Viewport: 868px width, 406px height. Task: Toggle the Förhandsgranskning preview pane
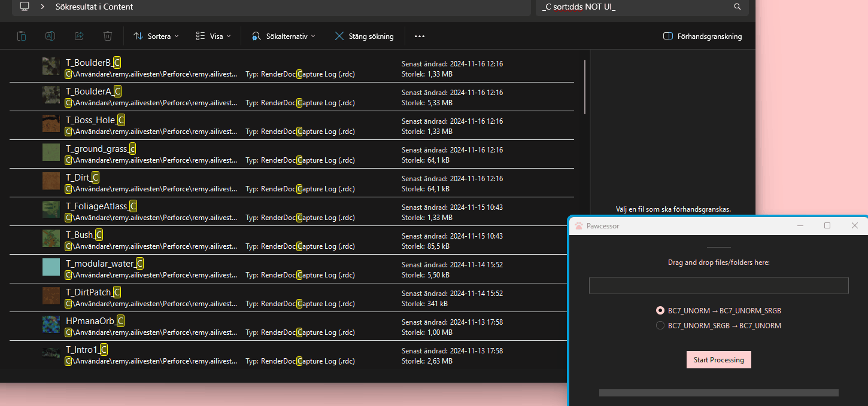click(x=702, y=36)
